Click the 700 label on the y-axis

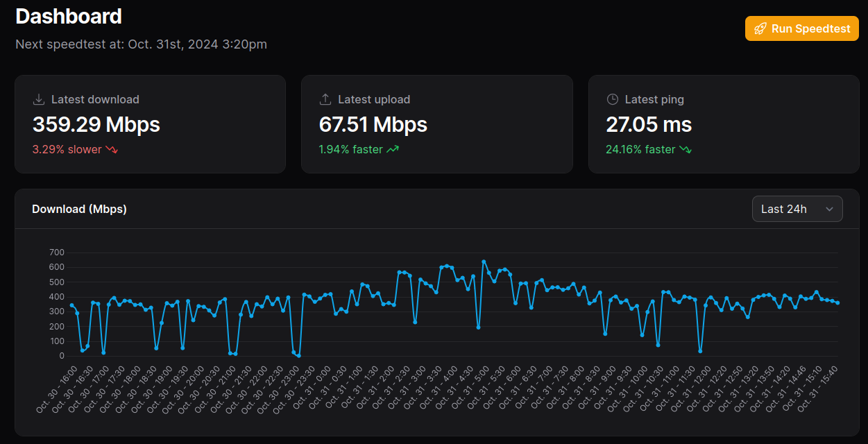click(57, 253)
